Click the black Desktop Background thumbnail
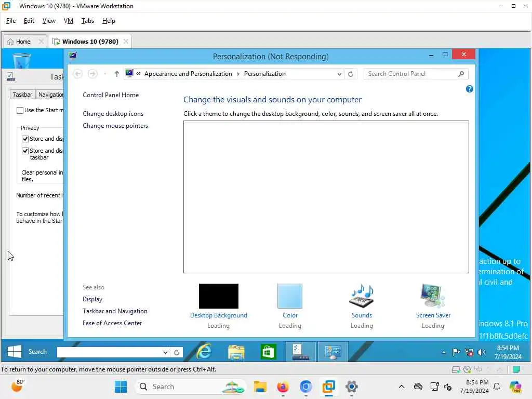The height and width of the screenshot is (399, 532). click(219, 296)
